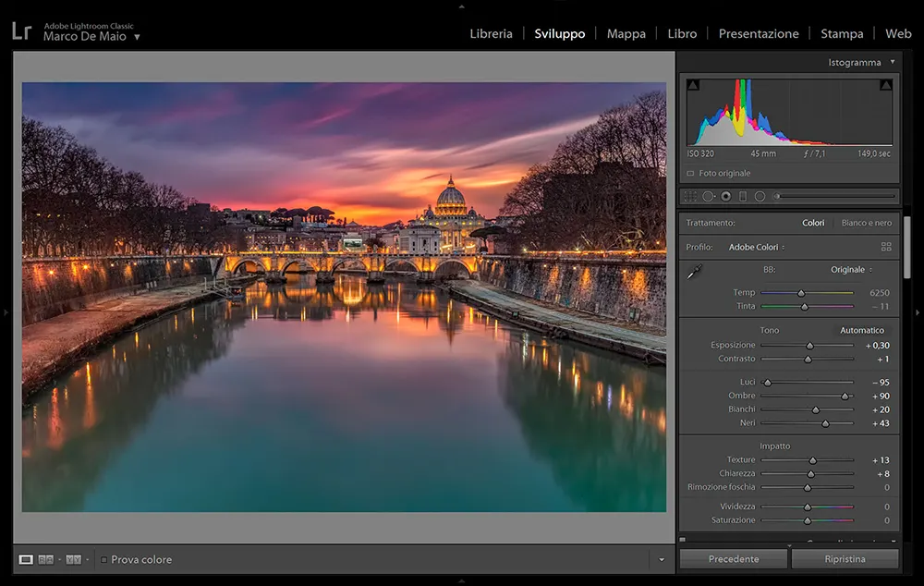
Task: Toggle the shadow clipping indicator
Action: click(691, 85)
